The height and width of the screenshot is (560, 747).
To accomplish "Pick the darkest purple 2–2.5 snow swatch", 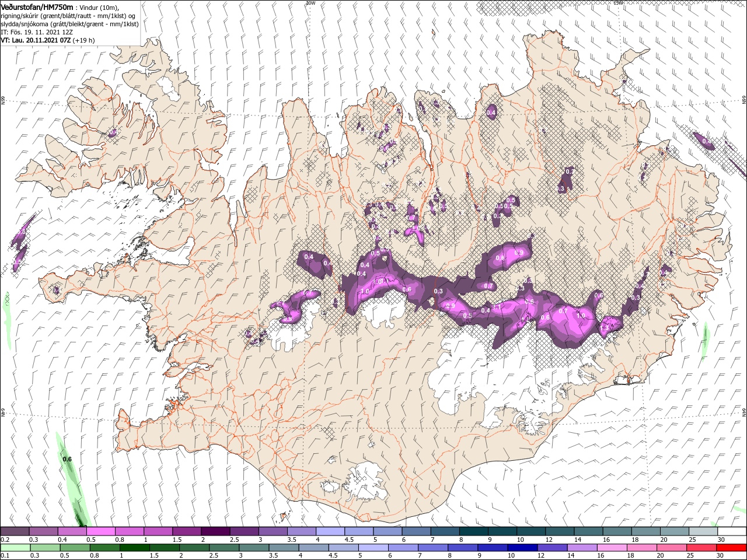I will click(215, 531).
